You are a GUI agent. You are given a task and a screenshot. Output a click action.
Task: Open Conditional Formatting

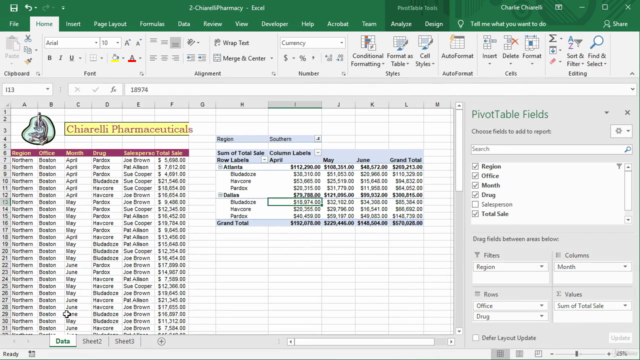pos(367,51)
